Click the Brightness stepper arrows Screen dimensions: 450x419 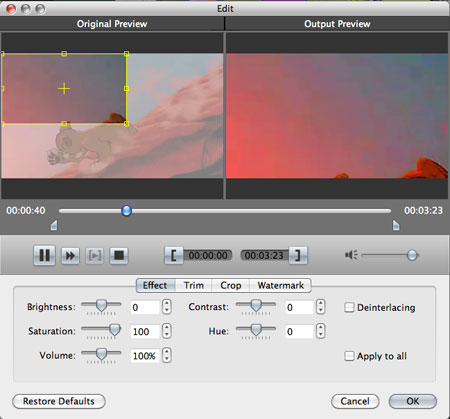tap(167, 307)
